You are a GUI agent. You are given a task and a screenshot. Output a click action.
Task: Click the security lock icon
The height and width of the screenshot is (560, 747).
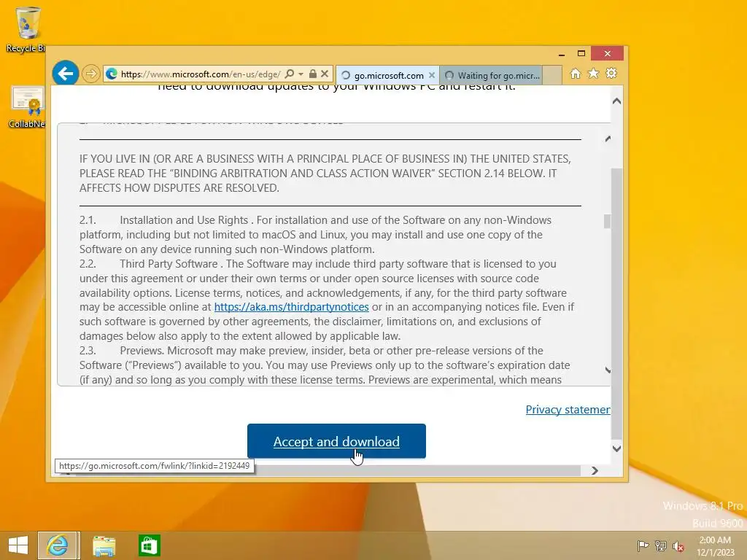[312, 74]
